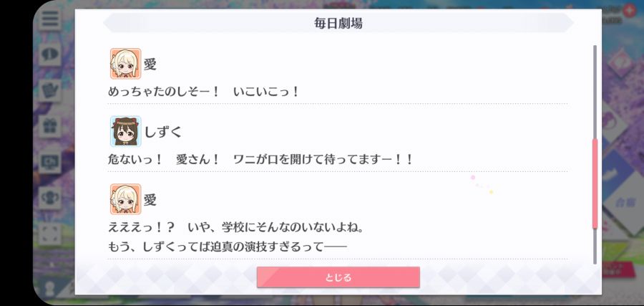This screenshot has width=644, height=306.
Task: Tap the fullscreen brackets icon in sidebar
Action: [x=50, y=233]
